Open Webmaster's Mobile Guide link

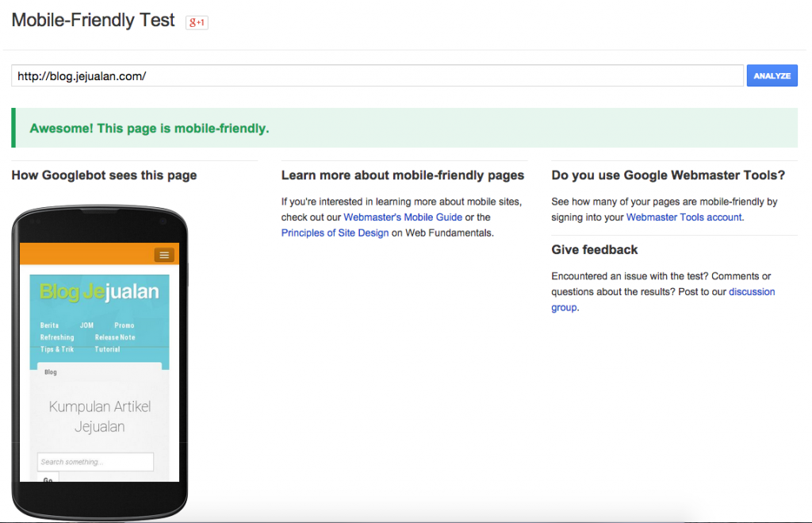click(x=403, y=217)
